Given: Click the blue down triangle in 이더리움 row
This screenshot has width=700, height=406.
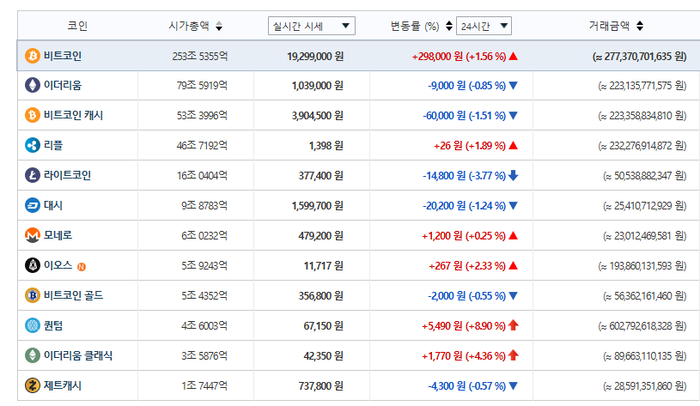Looking at the screenshot, I should pyautogui.click(x=513, y=85).
